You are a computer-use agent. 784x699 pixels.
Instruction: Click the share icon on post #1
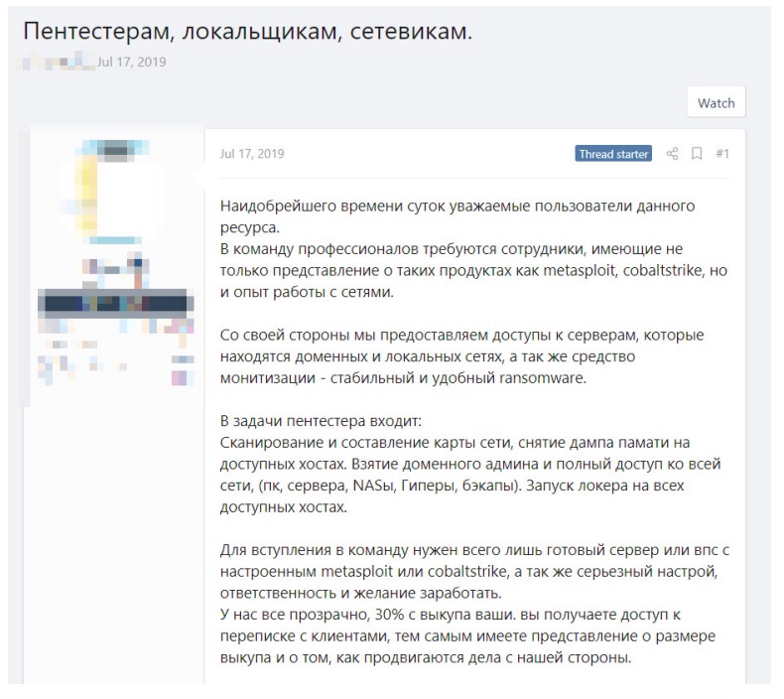[672, 154]
